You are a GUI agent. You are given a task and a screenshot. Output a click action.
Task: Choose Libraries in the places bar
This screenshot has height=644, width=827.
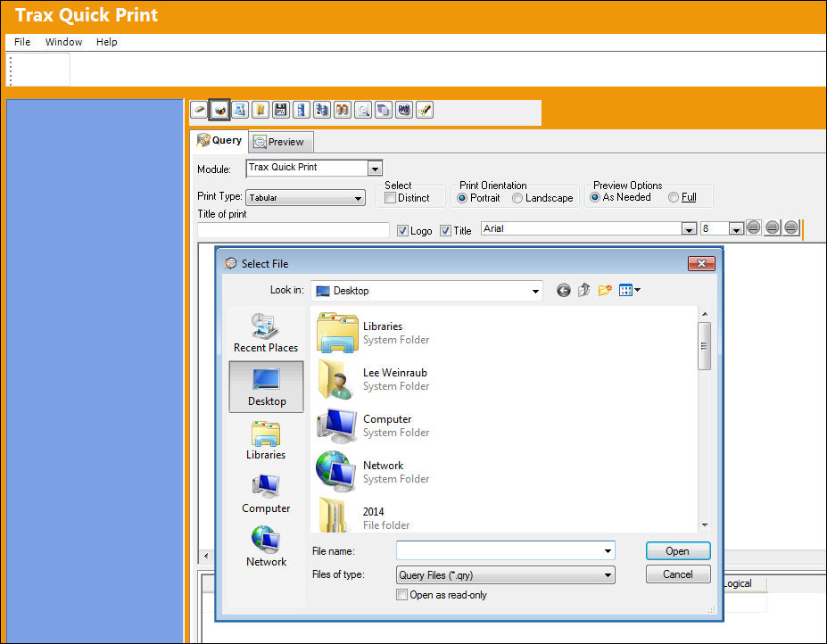coord(265,441)
